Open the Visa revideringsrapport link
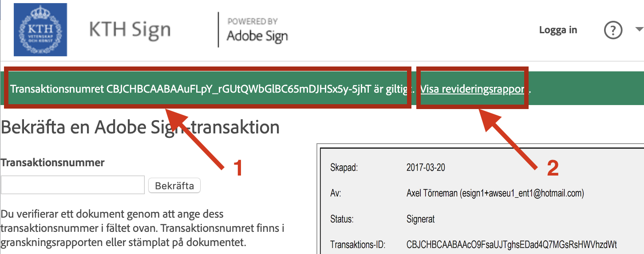The width and height of the screenshot is (644, 254). pos(473,89)
